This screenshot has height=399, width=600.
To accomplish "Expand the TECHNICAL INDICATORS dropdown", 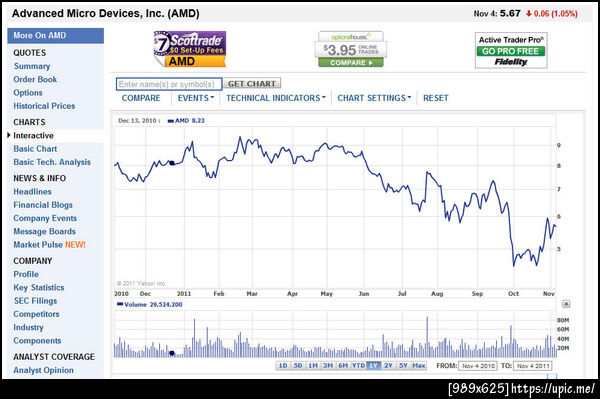I will pyautogui.click(x=276, y=98).
